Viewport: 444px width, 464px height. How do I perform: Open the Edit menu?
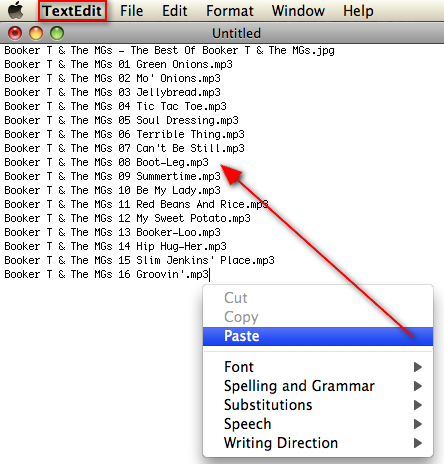click(175, 11)
